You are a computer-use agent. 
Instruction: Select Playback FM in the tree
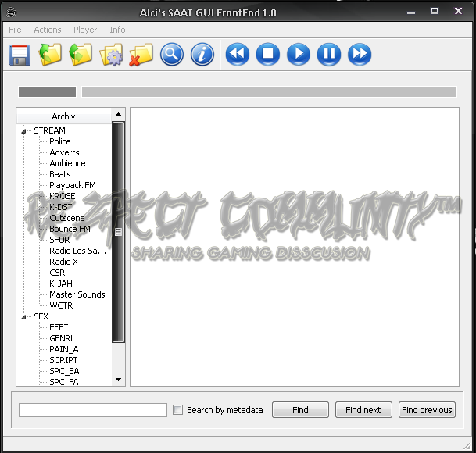[73, 185]
